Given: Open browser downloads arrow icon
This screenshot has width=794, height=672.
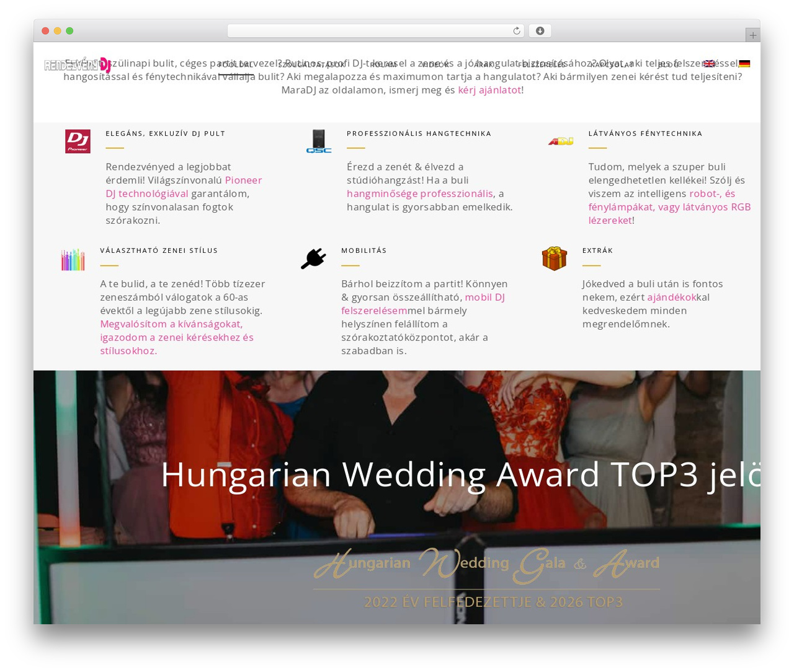Looking at the screenshot, I should point(540,31).
